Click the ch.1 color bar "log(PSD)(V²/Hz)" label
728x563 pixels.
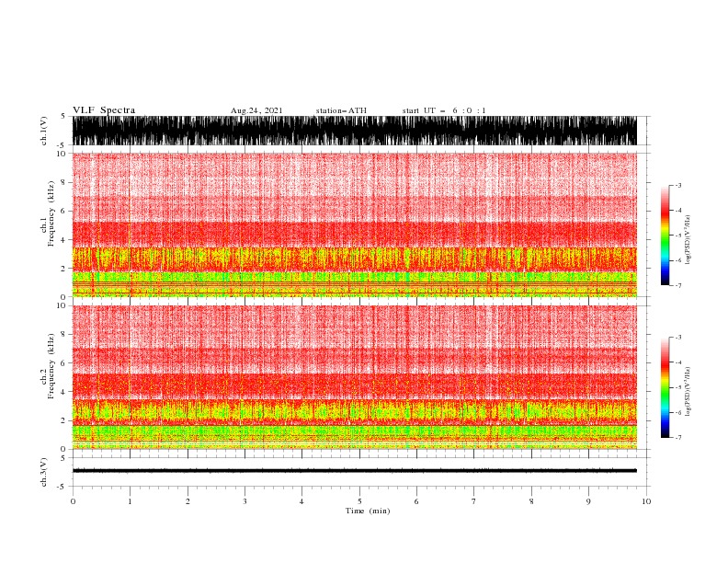point(688,240)
